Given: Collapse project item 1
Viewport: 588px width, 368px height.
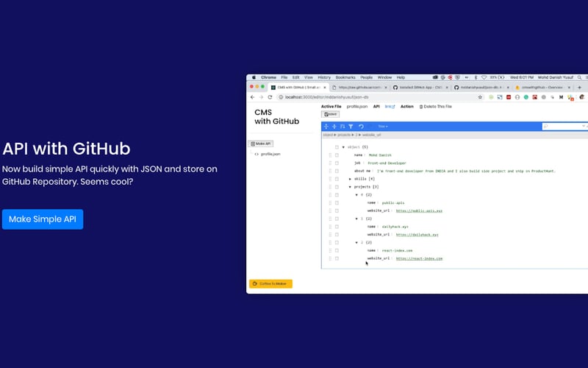Looking at the screenshot, I should (356, 219).
